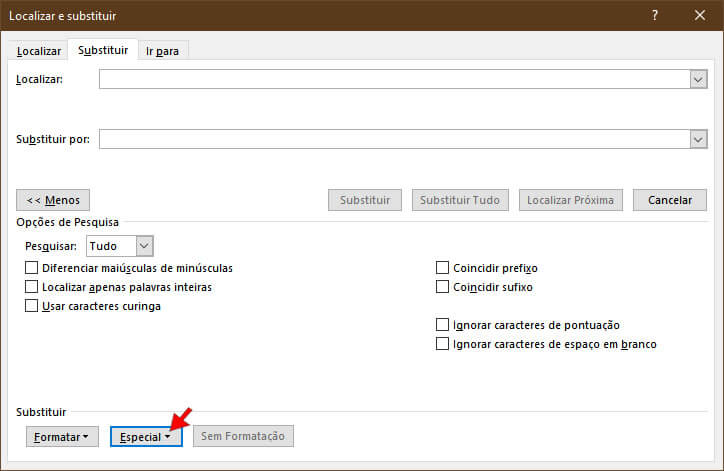Click the Substituir action button

pyautogui.click(x=365, y=200)
